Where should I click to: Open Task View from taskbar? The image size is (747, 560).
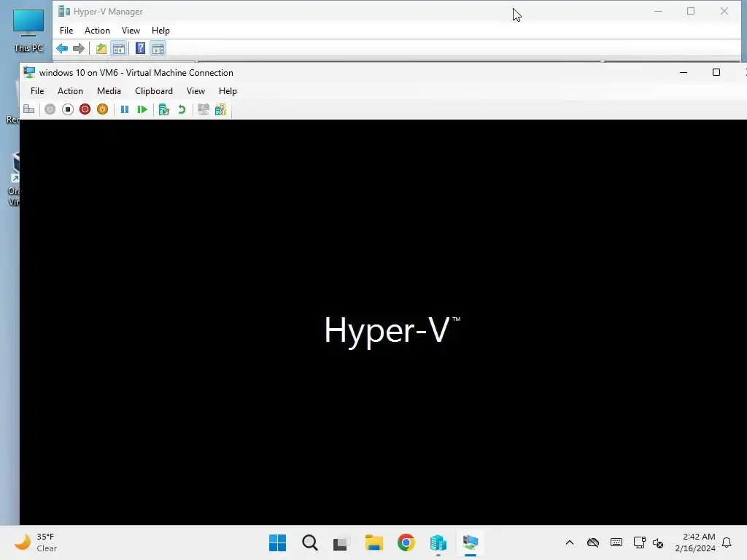[341, 542]
